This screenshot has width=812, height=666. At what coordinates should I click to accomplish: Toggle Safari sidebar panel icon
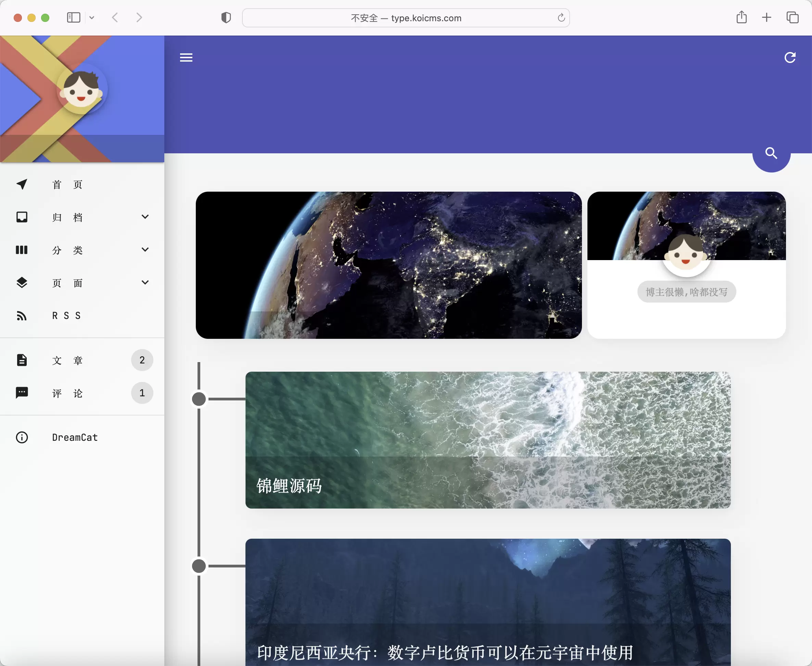click(x=74, y=18)
